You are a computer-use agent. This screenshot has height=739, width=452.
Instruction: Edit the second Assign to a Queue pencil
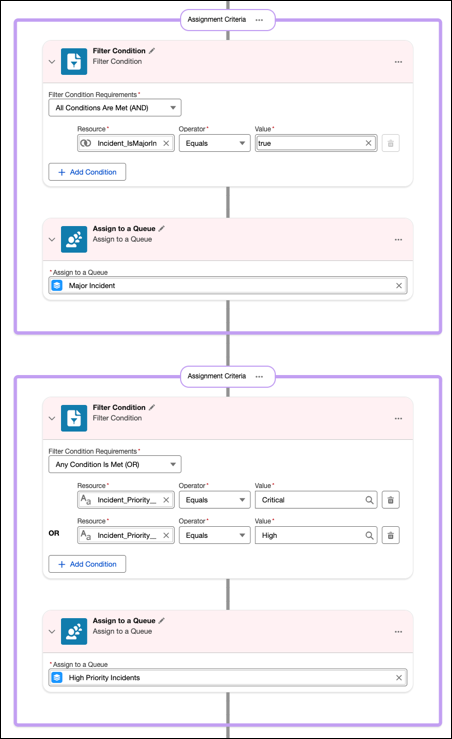point(162,620)
